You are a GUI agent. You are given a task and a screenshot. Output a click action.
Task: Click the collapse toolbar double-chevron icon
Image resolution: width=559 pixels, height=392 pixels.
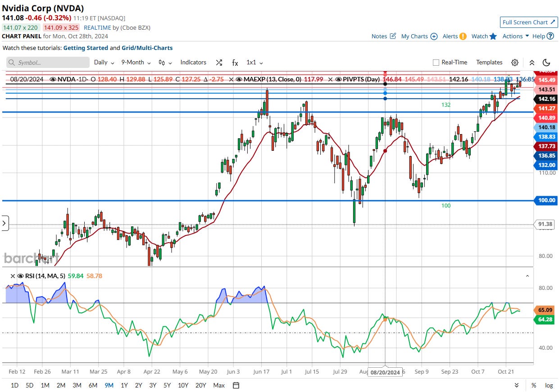(x=532, y=63)
